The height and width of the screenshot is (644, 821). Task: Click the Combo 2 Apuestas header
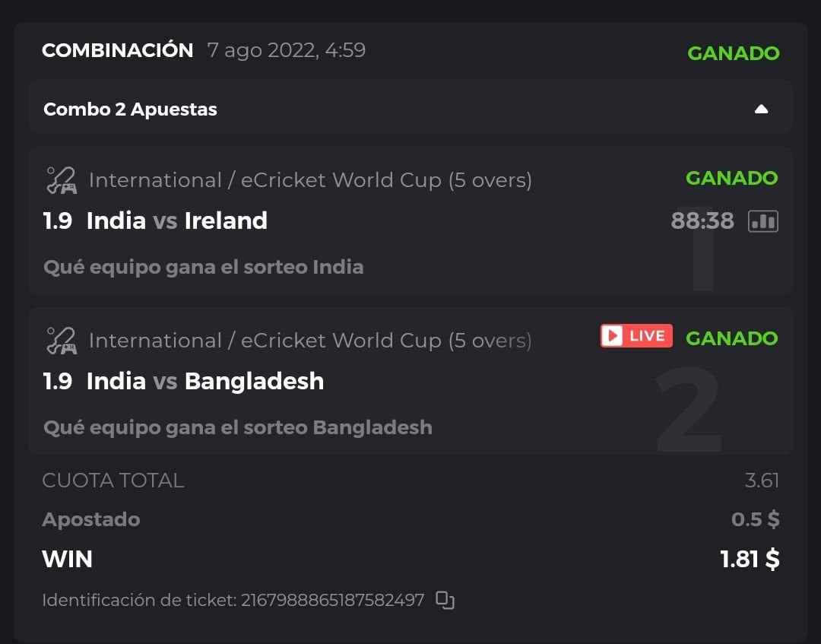(130, 109)
